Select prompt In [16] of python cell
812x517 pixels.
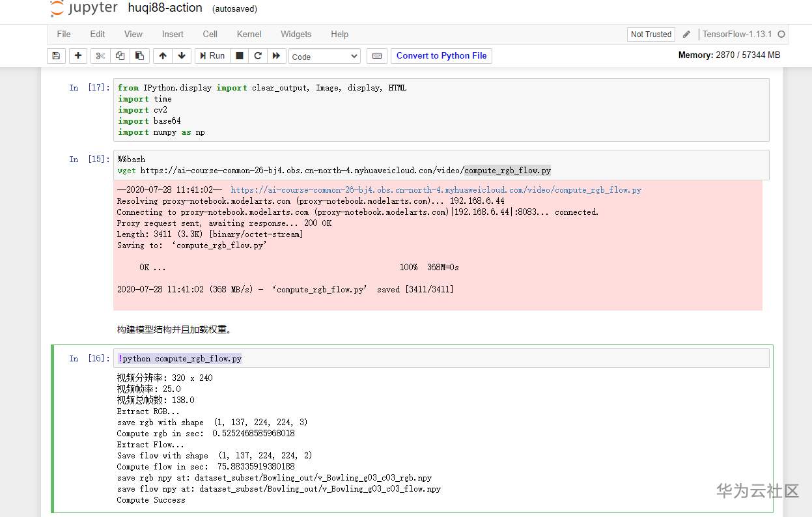pos(90,359)
